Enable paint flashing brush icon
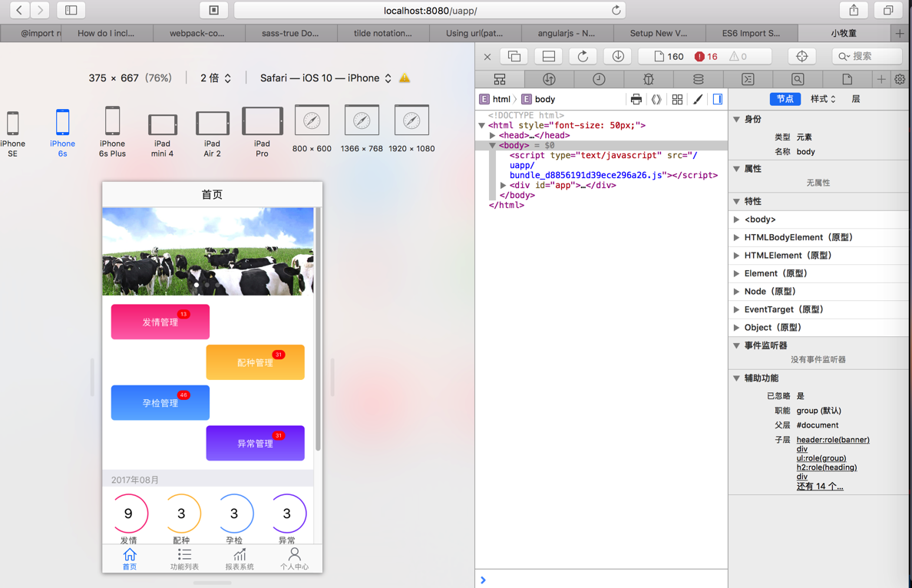912x588 pixels. (x=697, y=99)
